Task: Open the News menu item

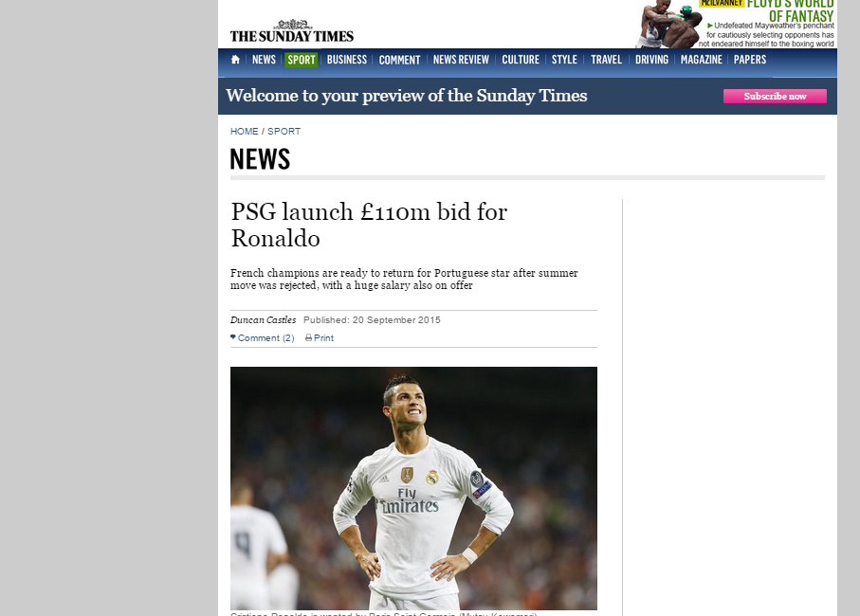Action: click(x=264, y=60)
